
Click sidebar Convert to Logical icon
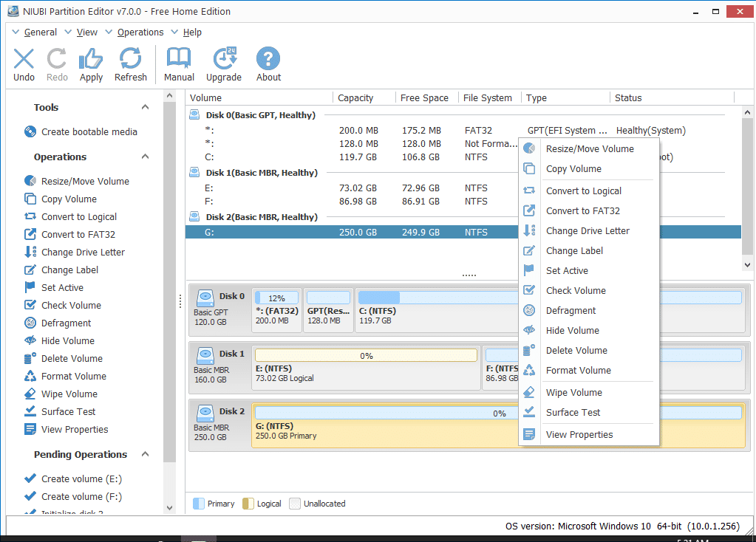click(x=30, y=216)
